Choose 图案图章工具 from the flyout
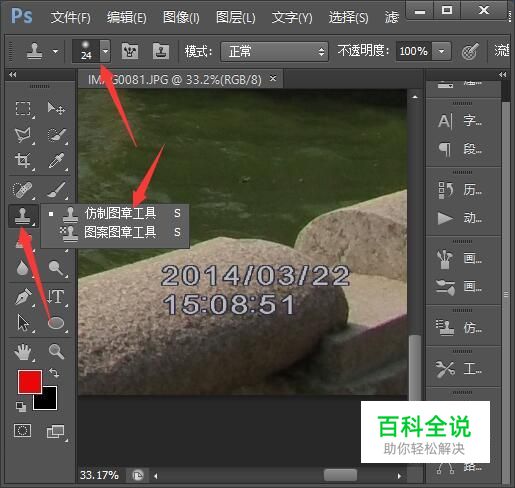 115,232
